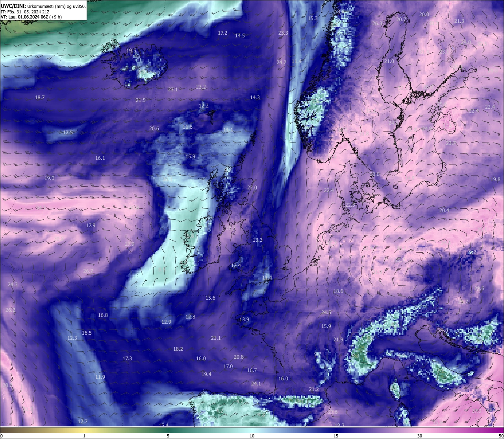
Task: Click the value 24.1 on the map
Action: pos(256,384)
